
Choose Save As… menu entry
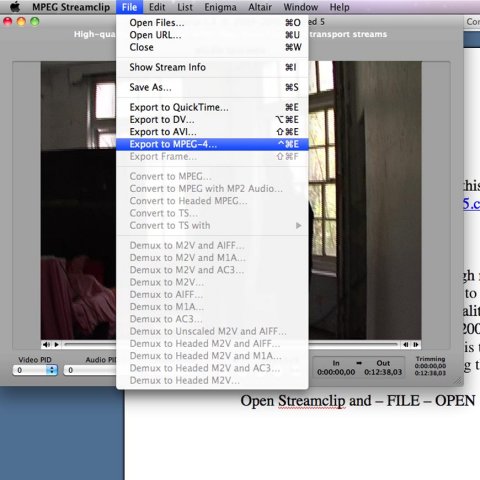coord(212,87)
